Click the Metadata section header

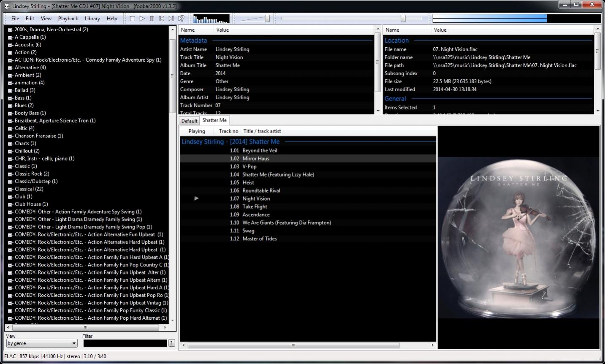click(193, 41)
